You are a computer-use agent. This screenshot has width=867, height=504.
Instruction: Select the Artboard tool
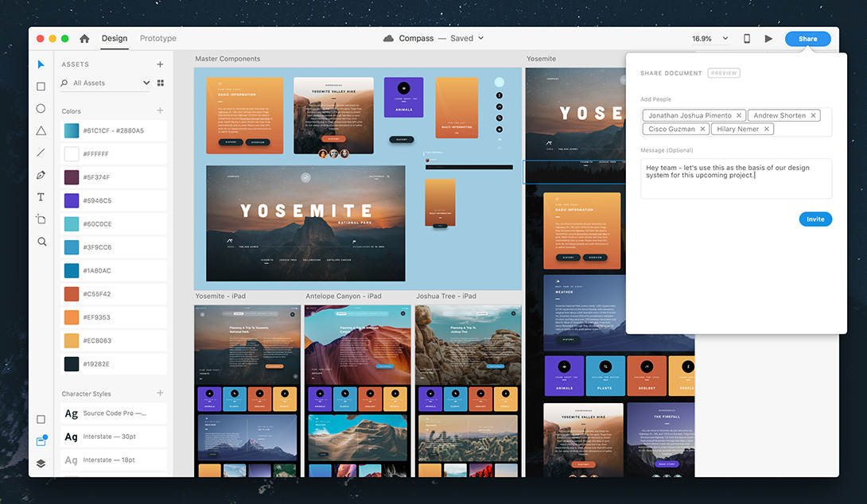click(x=41, y=219)
